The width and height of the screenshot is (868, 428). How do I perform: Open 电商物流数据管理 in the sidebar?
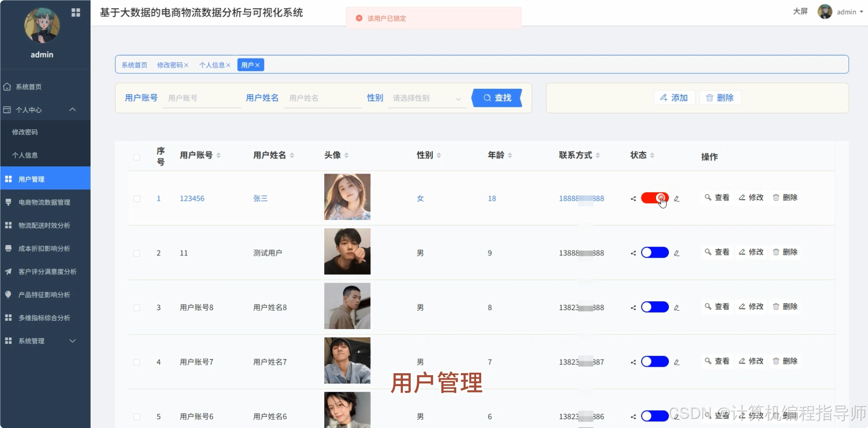click(x=45, y=202)
